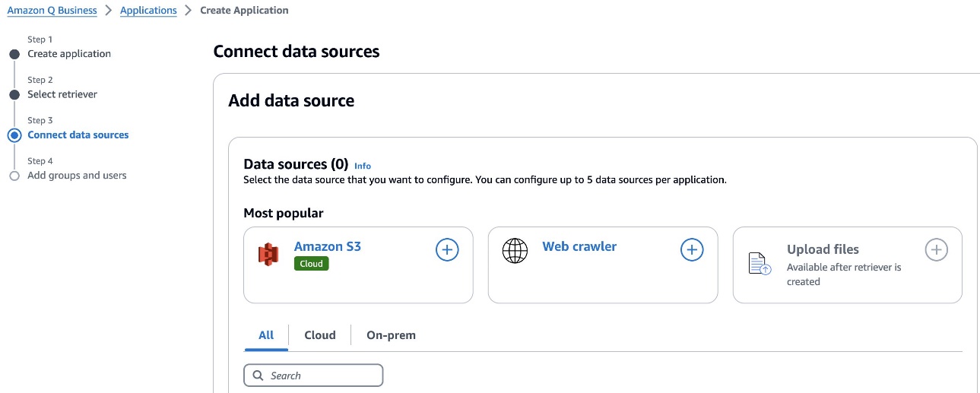Go to the Applications breadcrumb link

click(x=148, y=11)
